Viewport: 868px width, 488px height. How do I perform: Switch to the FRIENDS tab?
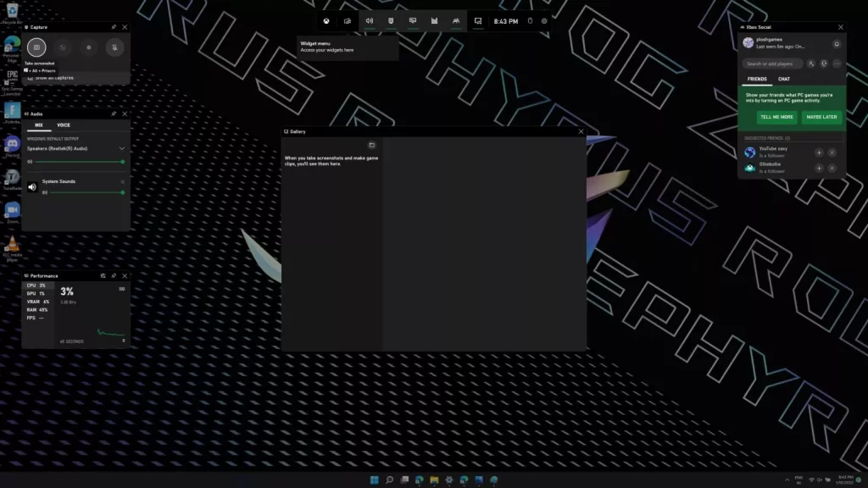pos(757,79)
